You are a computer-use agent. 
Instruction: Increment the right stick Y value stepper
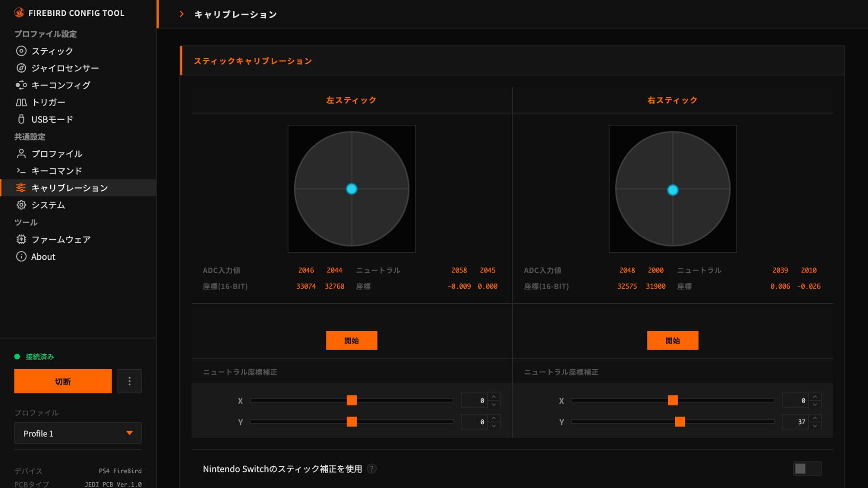[x=815, y=418]
